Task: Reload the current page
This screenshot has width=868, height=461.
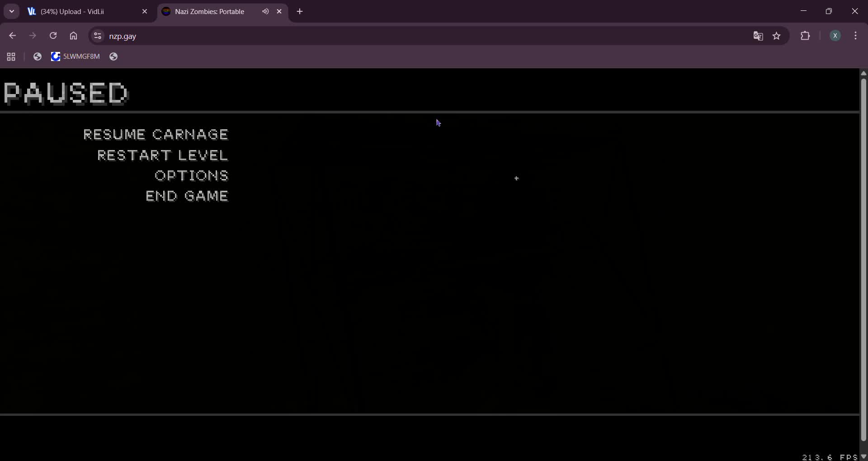Action: (x=53, y=36)
